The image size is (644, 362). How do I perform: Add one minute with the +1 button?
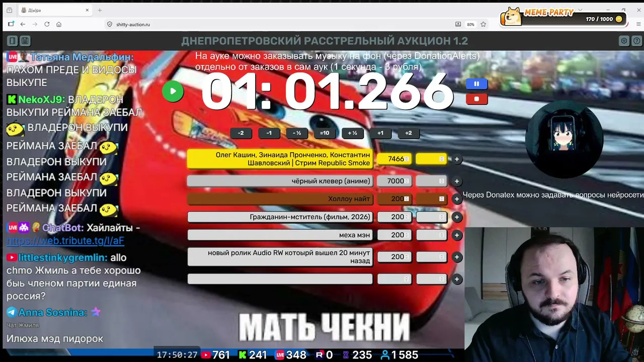point(380,133)
